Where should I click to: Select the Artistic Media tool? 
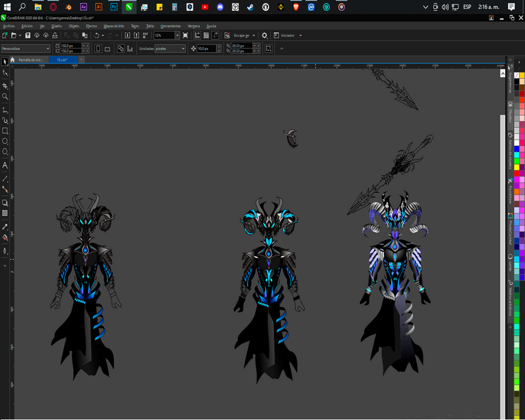pos(5,120)
